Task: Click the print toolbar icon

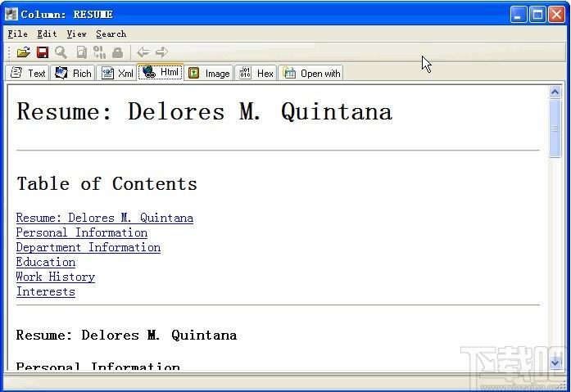Action: click(118, 52)
